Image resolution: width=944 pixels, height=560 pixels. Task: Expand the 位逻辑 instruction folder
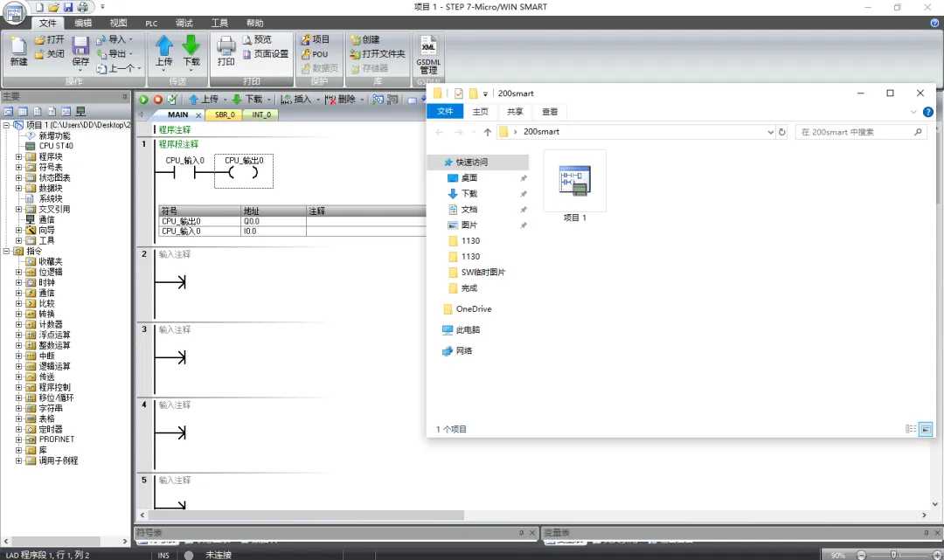[18, 272]
